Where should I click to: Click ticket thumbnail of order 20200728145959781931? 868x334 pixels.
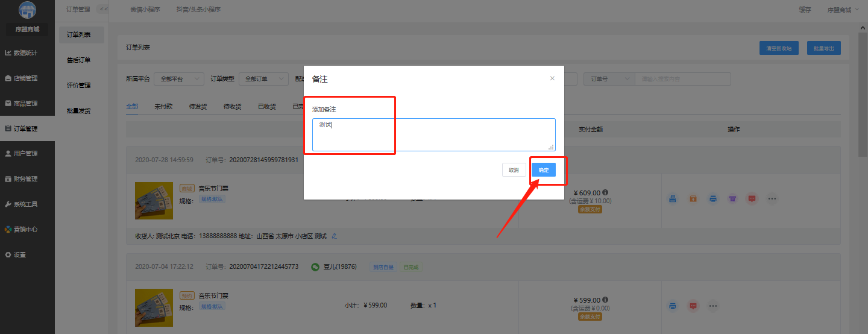click(x=154, y=201)
